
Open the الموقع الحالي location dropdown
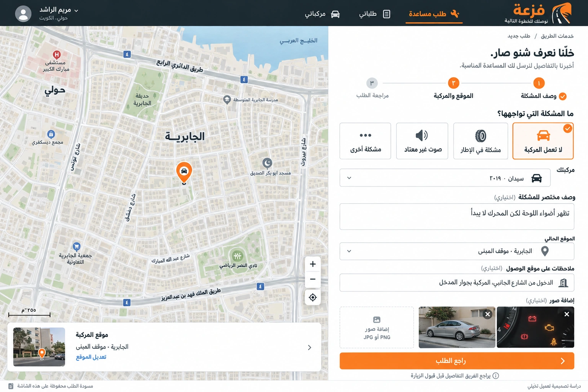pyautogui.click(x=457, y=251)
